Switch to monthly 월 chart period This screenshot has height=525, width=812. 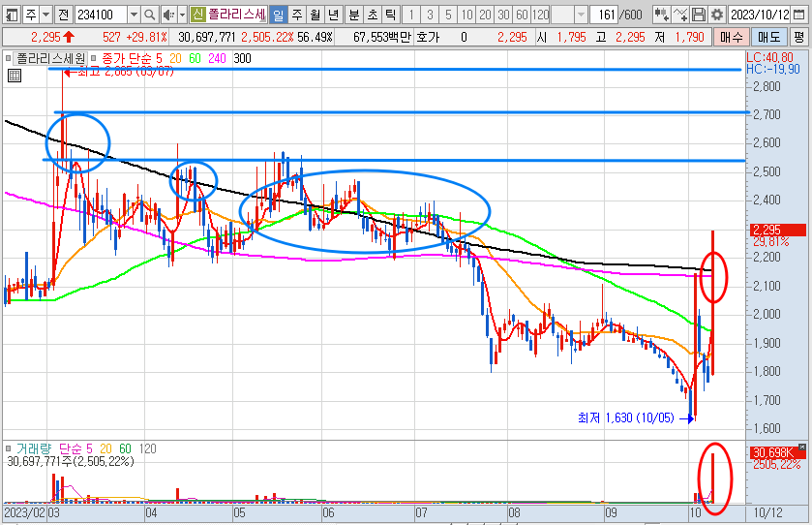click(x=316, y=15)
